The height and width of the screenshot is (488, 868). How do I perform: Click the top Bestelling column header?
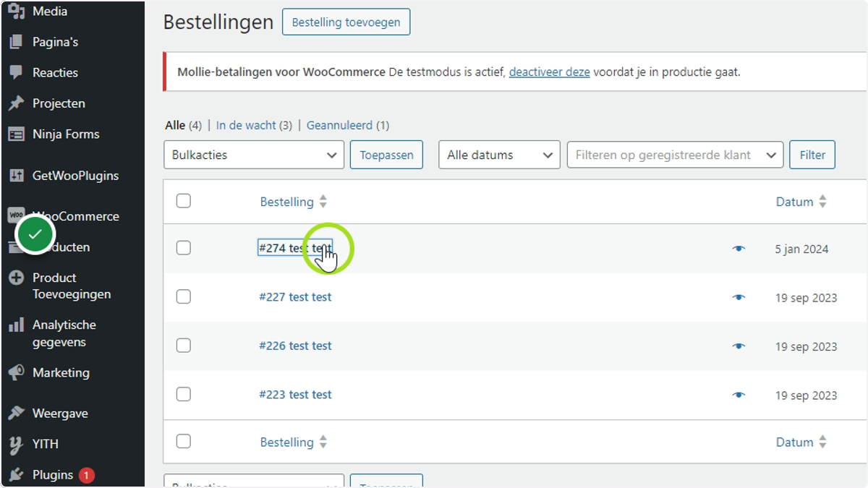point(287,202)
